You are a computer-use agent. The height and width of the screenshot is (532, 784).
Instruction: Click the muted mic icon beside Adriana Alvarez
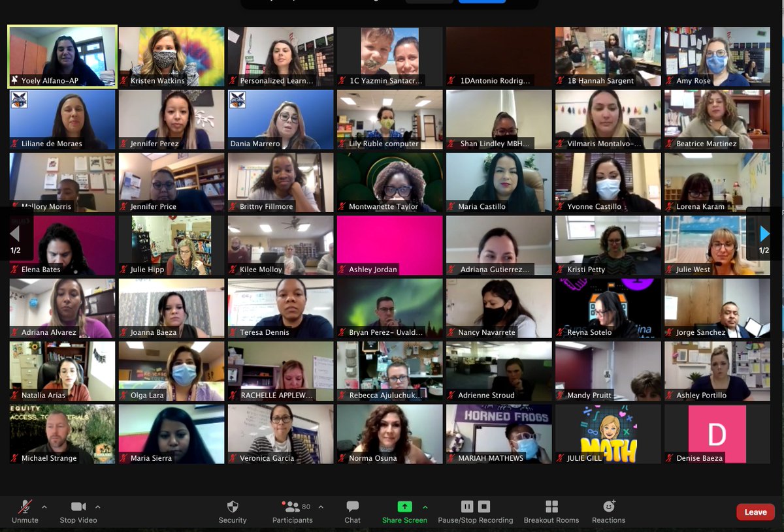pyautogui.click(x=14, y=332)
